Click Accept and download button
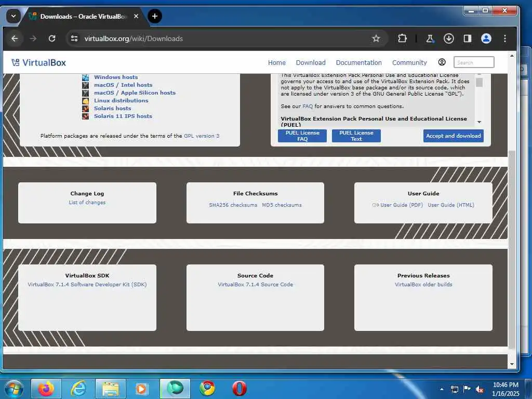532x399 pixels. [x=453, y=136]
